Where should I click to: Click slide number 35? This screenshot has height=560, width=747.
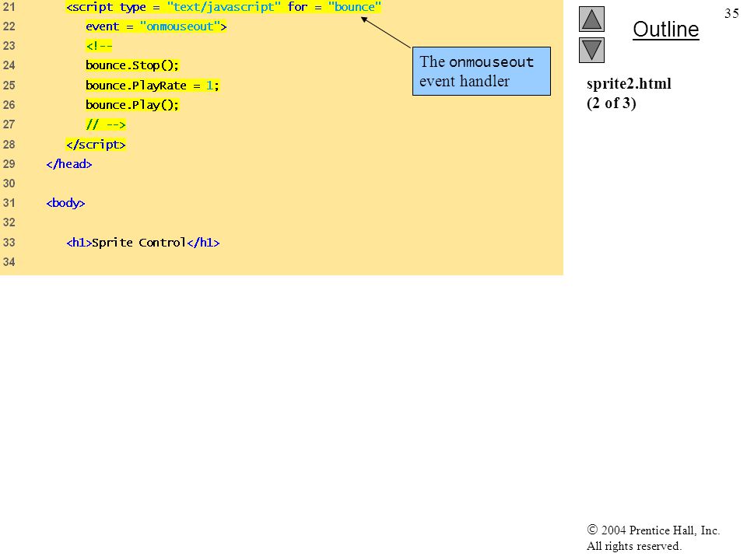coord(731,13)
